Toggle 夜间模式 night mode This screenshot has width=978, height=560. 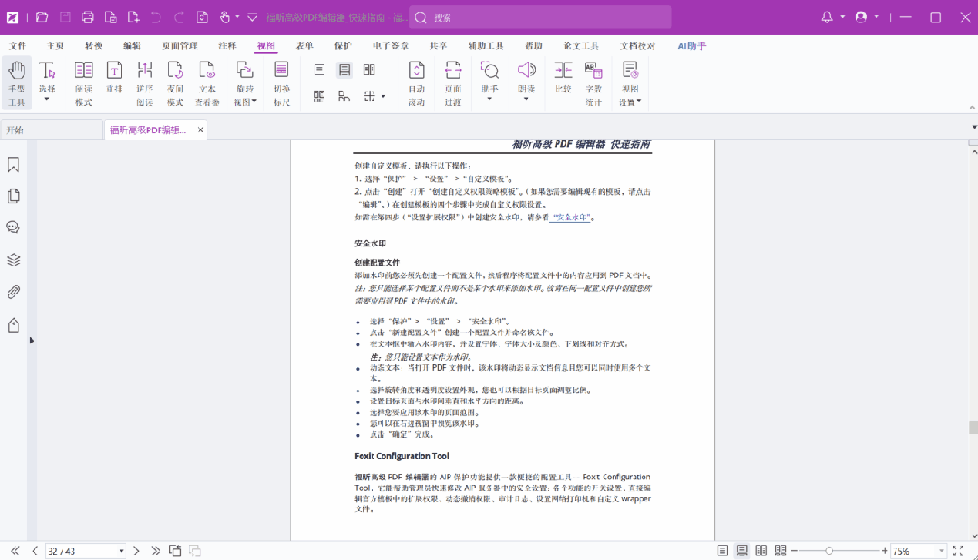(x=175, y=83)
